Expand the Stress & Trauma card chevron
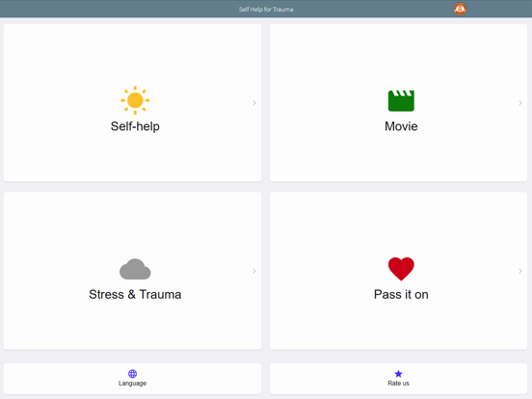 click(x=254, y=271)
